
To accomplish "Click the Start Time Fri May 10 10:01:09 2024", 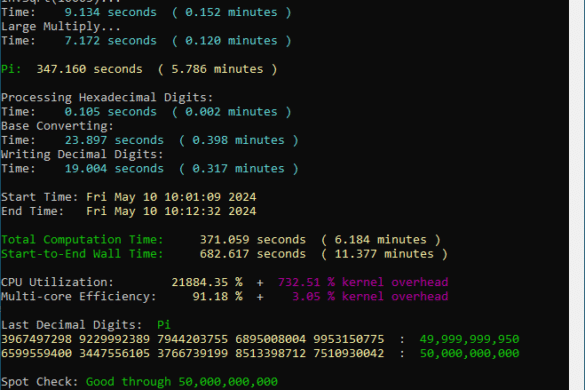I will (171, 197).
